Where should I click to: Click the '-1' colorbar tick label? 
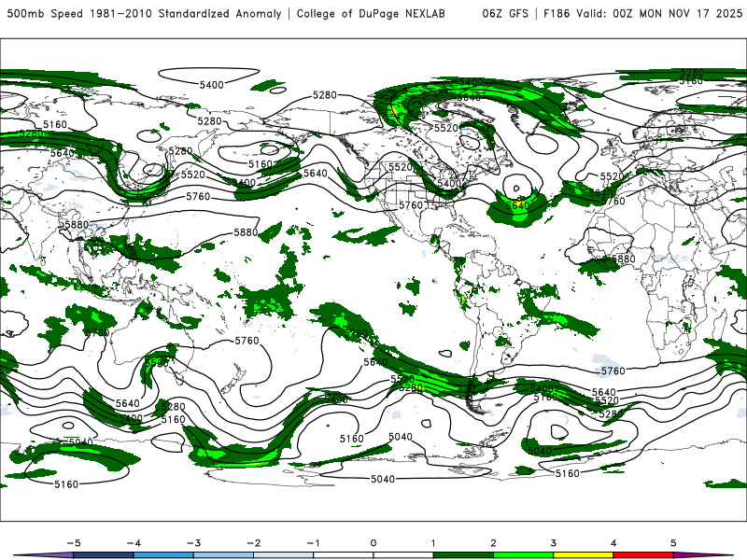click(x=313, y=543)
